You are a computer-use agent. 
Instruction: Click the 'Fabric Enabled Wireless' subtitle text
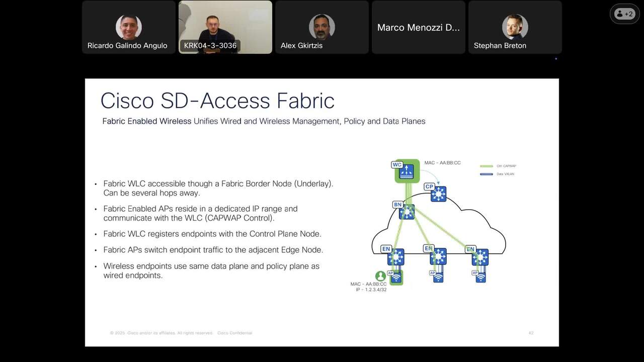point(147,121)
